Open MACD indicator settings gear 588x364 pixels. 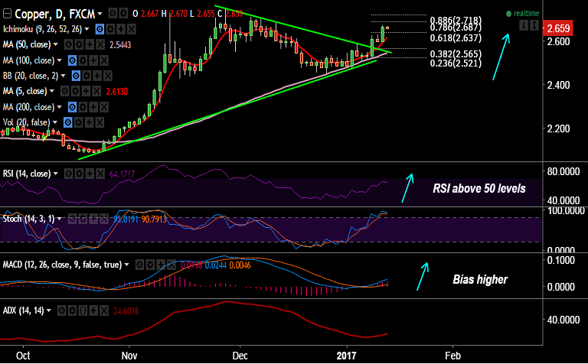tap(150, 265)
